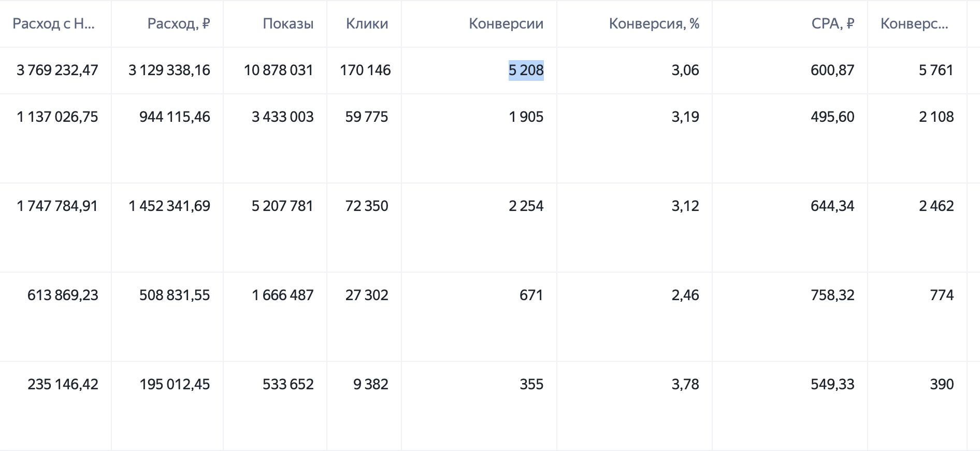Click the 235 146,42 spend value
Image resolution: width=980 pixels, height=451 pixels.
[63, 385]
